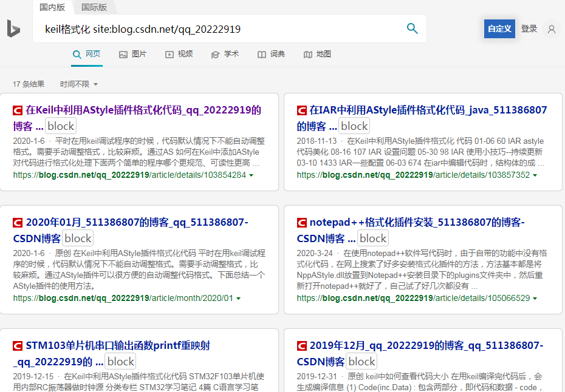The width and height of the screenshot is (565, 392).
Task: Click the 学术 academic cap icon
Action: [x=215, y=55]
